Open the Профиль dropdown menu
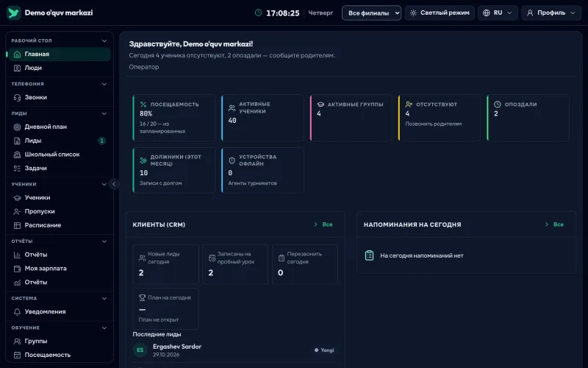The width and height of the screenshot is (588, 368). click(551, 13)
